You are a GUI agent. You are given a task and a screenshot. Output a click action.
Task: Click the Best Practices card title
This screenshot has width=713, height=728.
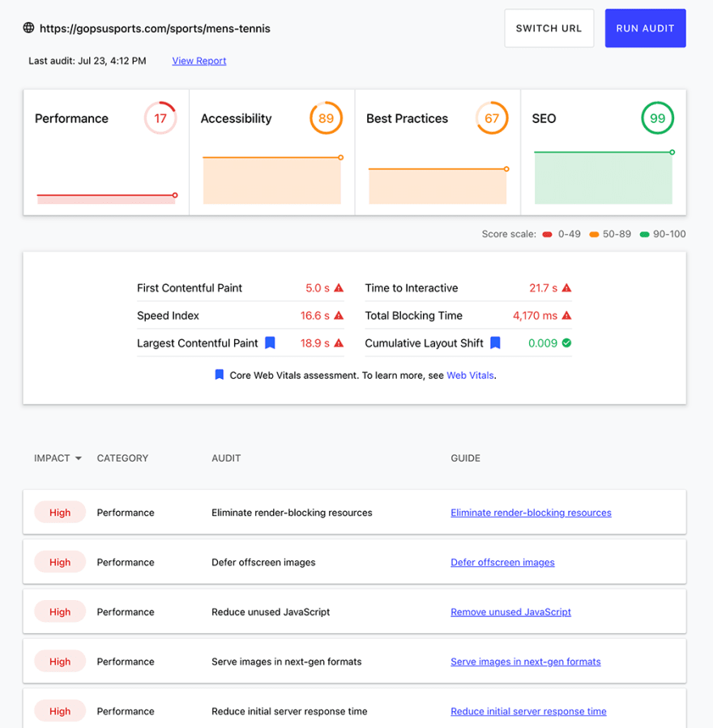coord(407,118)
